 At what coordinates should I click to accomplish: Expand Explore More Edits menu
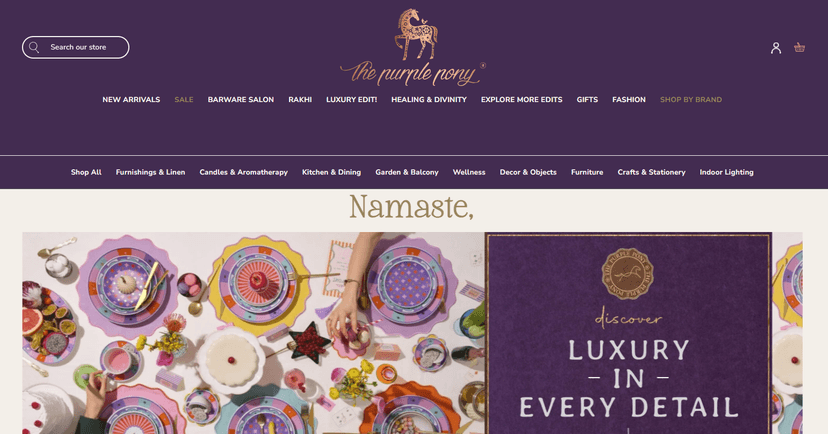point(521,99)
